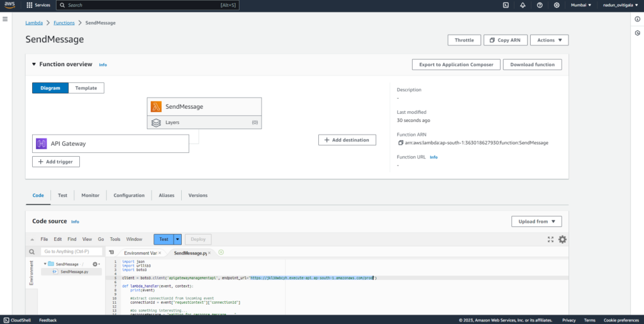
Task: Open the Upload from dropdown
Action: point(537,221)
